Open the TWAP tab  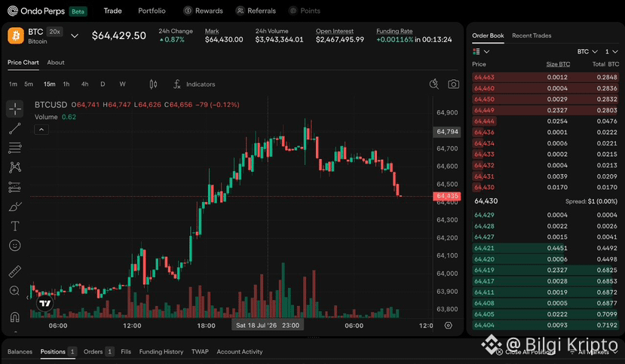(200, 352)
